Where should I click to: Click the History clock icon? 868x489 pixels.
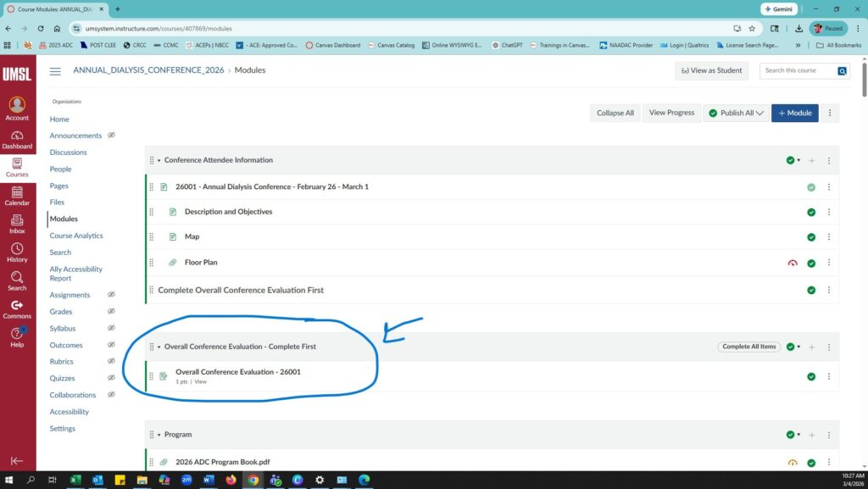(x=17, y=253)
